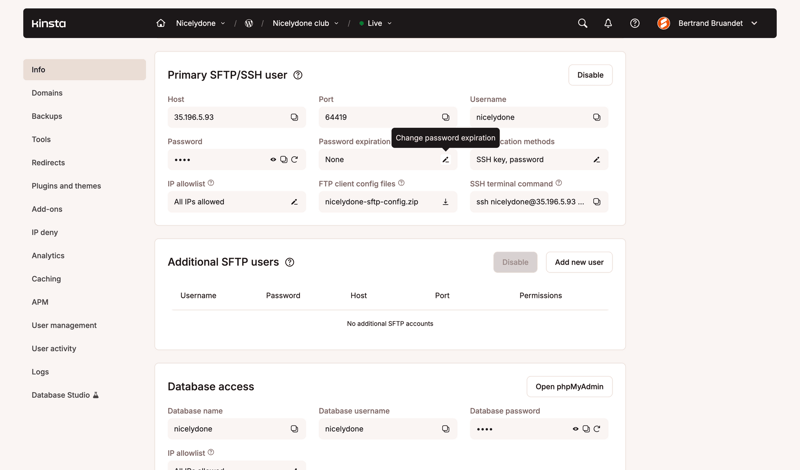
Task: Open notifications bell
Action: pos(608,23)
